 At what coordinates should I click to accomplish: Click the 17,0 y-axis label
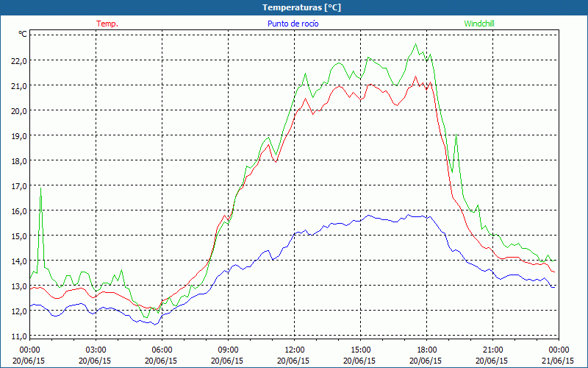point(18,185)
